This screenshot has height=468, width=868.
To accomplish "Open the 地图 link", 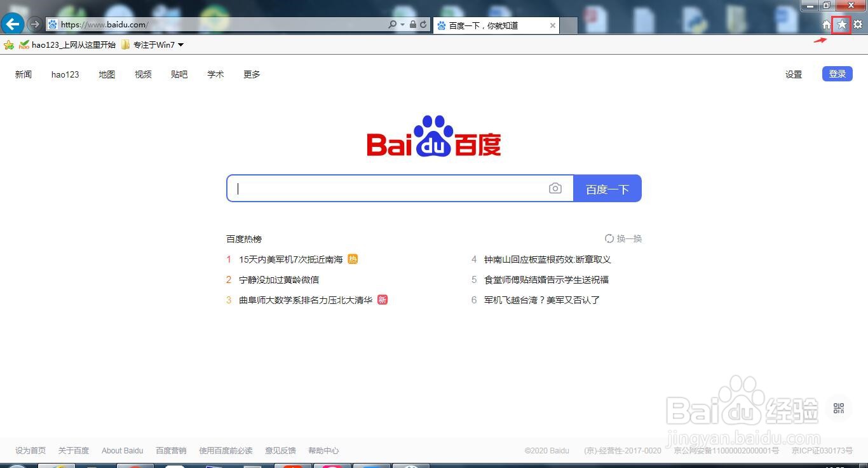I will (x=107, y=74).
